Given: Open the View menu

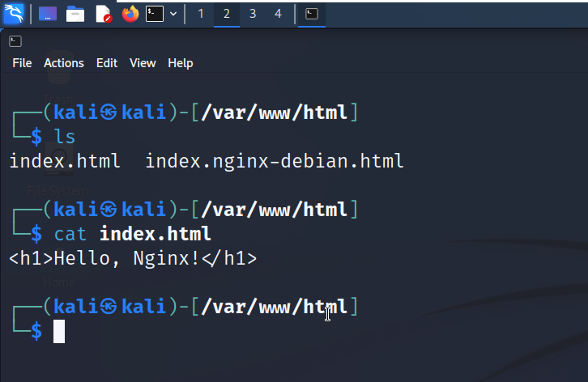Looking at the screenshot, I should click(x=143, y=63).
